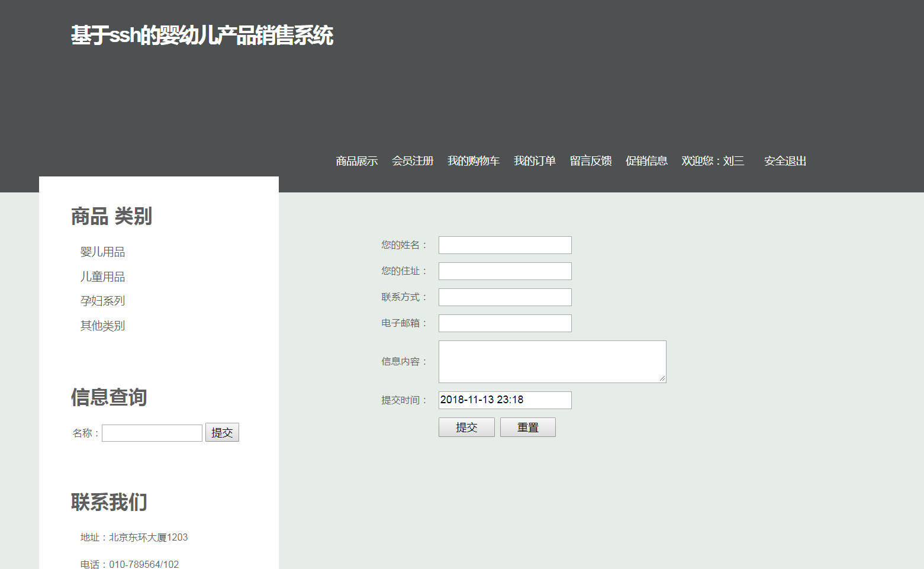Image resolution: width=924 pixels, height=569 pixels.
Task: Go to 会员注册 page
Action: (413, 161)
